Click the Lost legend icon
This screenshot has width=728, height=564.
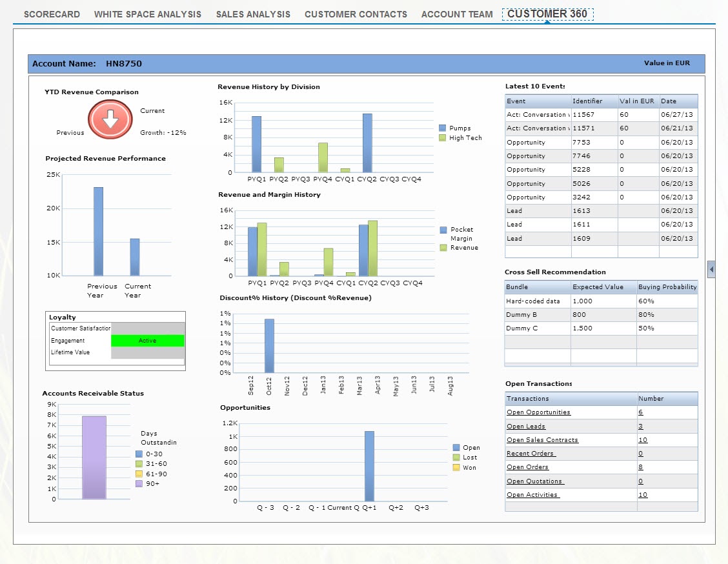[457, 458]
